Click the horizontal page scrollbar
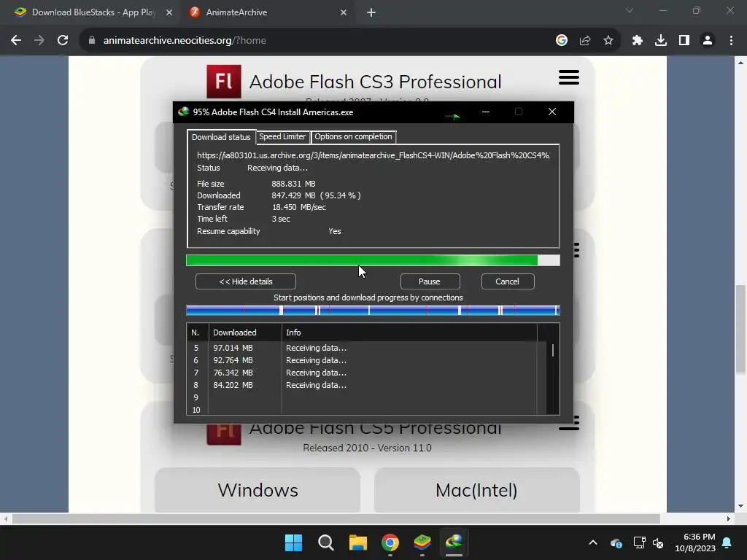 click(x=336, y=518)
